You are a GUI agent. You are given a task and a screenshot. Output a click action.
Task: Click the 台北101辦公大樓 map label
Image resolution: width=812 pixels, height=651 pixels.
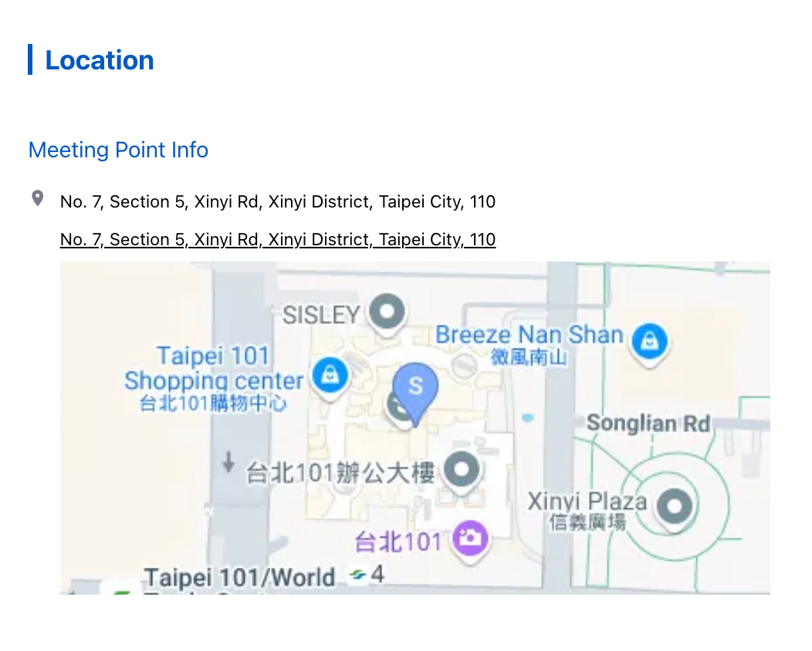click(340, 473)
